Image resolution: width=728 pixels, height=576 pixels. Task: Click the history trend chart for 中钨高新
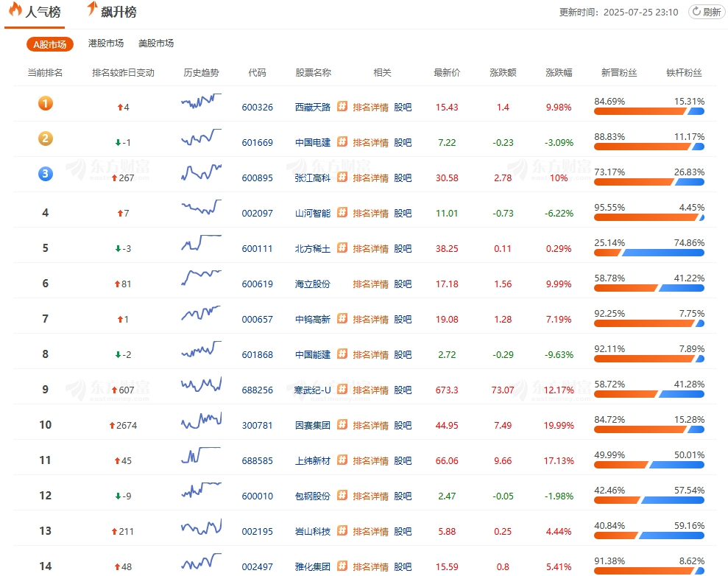[201, 314]
